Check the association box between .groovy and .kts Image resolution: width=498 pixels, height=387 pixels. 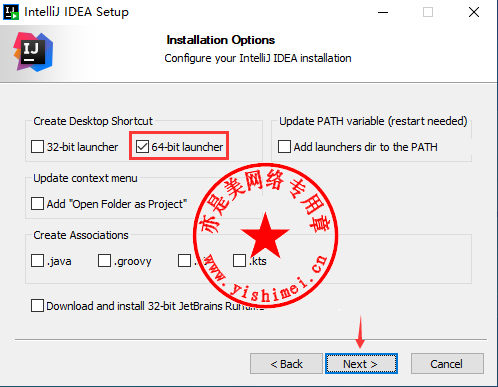(184, 261)
